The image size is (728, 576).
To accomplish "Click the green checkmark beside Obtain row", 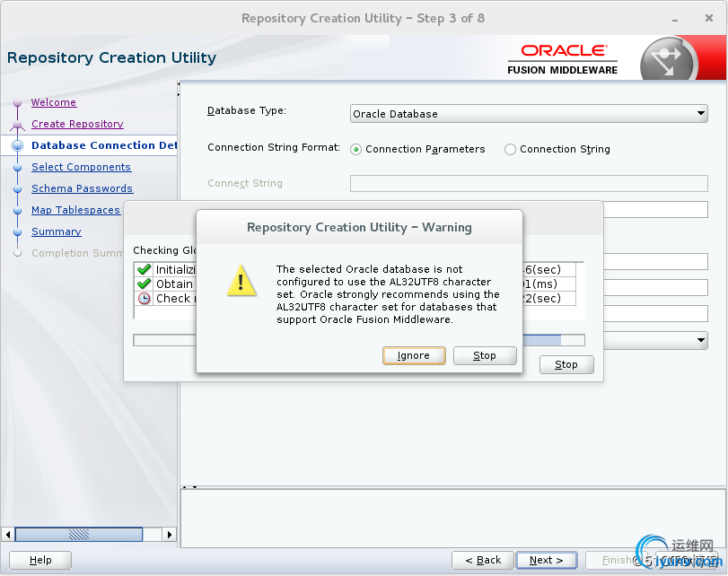I will (x=145, y=284).
